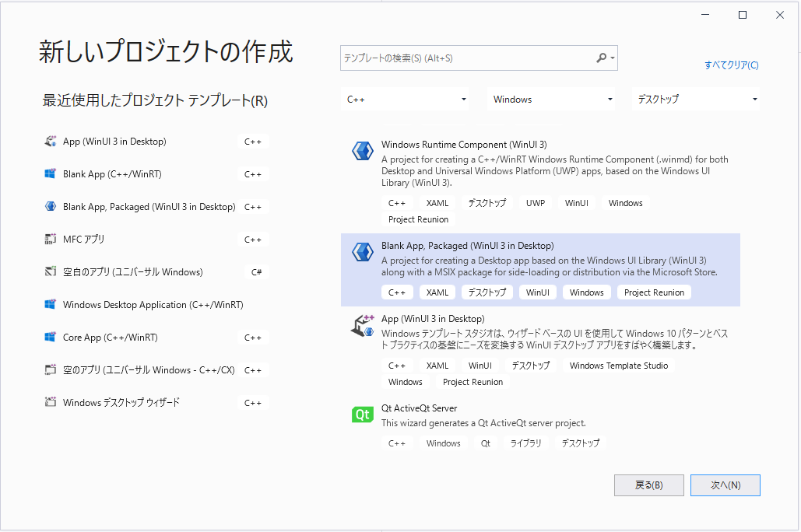Click Project Reunion tag under Windows Runtime Component
This screenshot has width=801, height=532.
click(418, 219)
